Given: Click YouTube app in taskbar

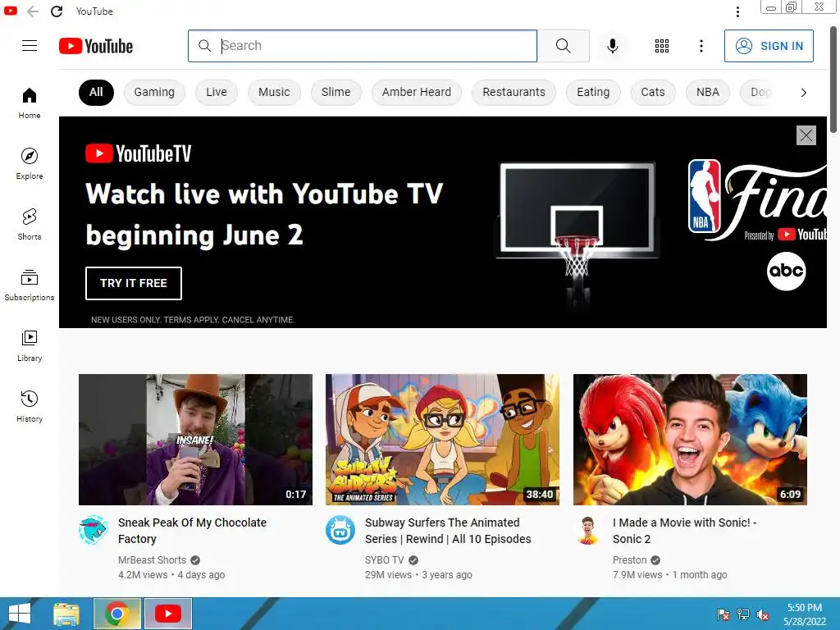Looking at the screenshot, I should click(x=167, y=614).
